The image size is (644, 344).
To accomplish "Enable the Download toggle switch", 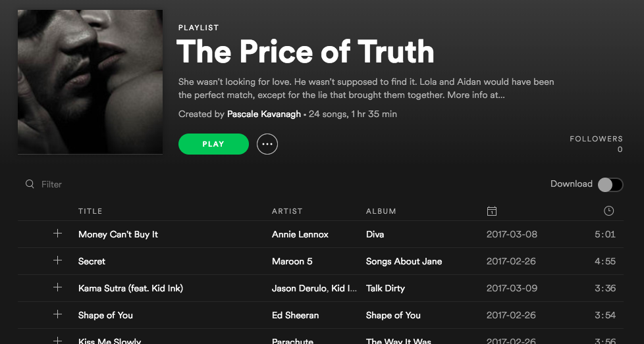I will [610, 185].
